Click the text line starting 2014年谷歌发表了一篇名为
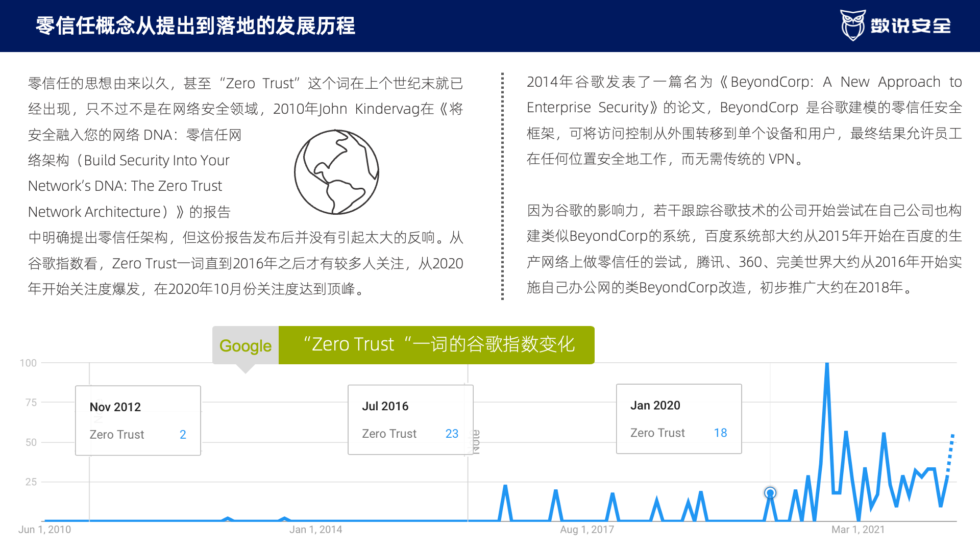This screenshot has height=551, width=980. 744,82
